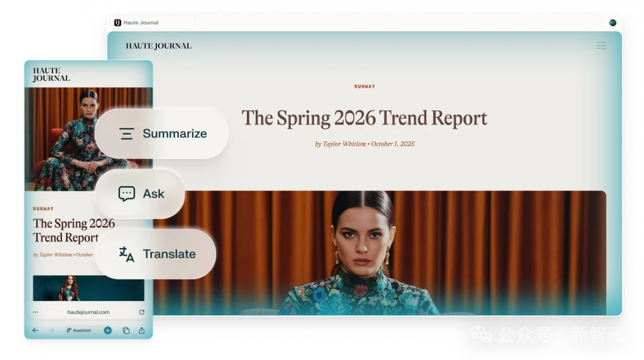Click the Spring 2026 Trend Report headline

click(364, 118)
